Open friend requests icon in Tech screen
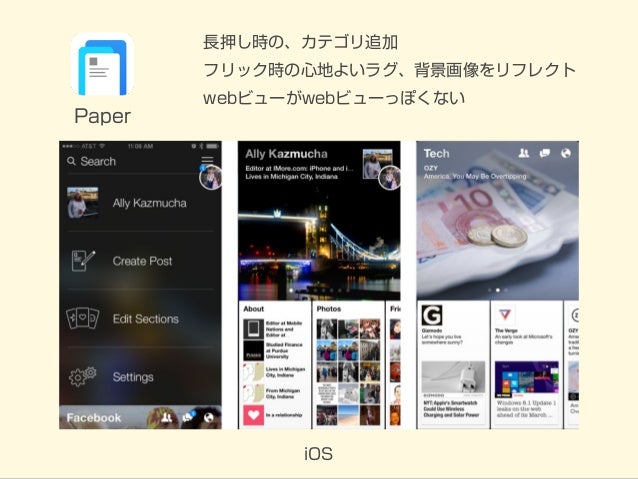638x479 pixels. pyautogui.click(x=524, y=153)
